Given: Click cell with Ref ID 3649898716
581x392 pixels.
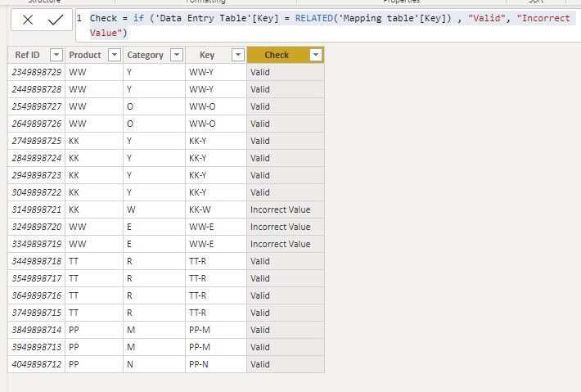Looking at the screenshot, I should pos(36,295).
